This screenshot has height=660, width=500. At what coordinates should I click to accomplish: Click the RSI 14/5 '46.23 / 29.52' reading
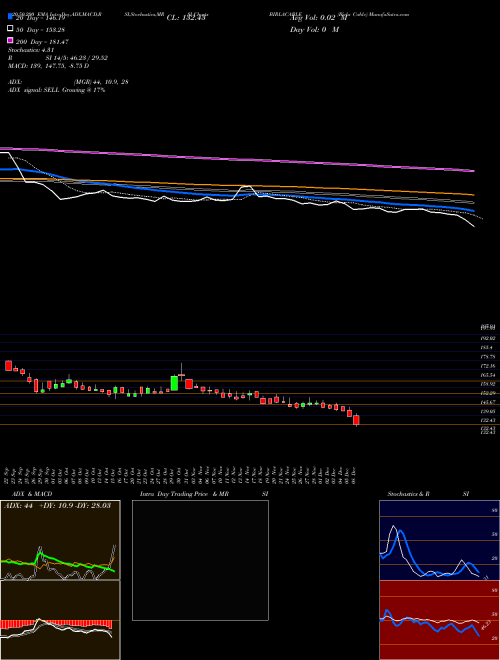click(86, 58)
